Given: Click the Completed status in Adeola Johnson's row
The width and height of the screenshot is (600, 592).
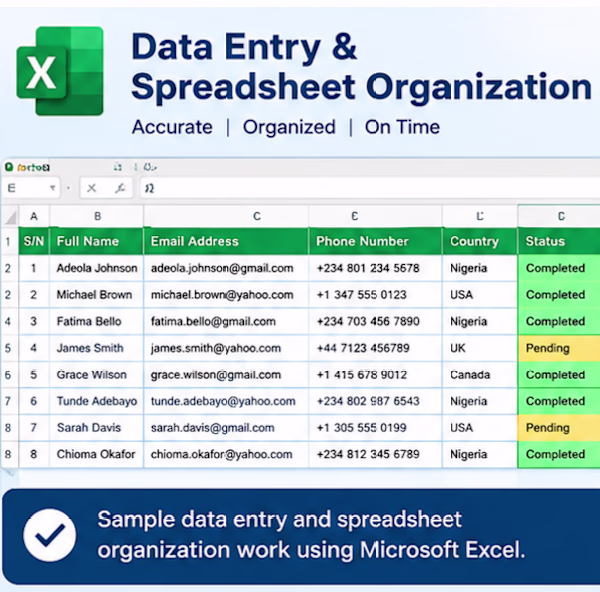Looking at the screenshot, I should (559, 268).
